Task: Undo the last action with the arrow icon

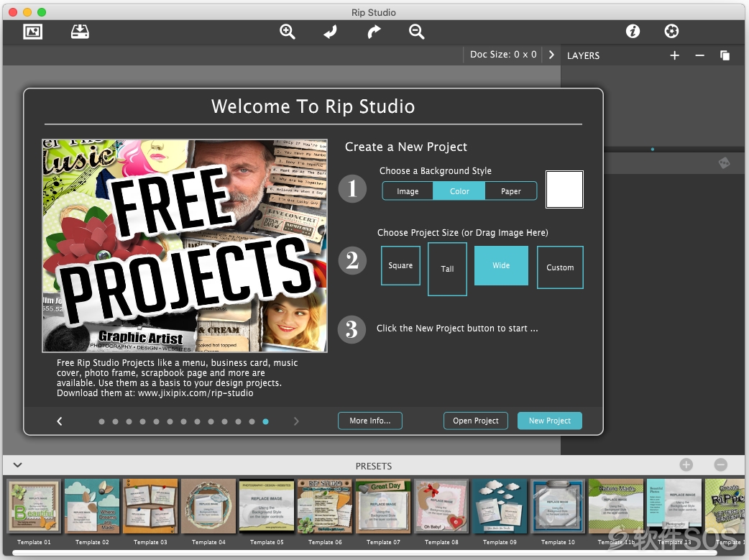Action: coord(330,32)
